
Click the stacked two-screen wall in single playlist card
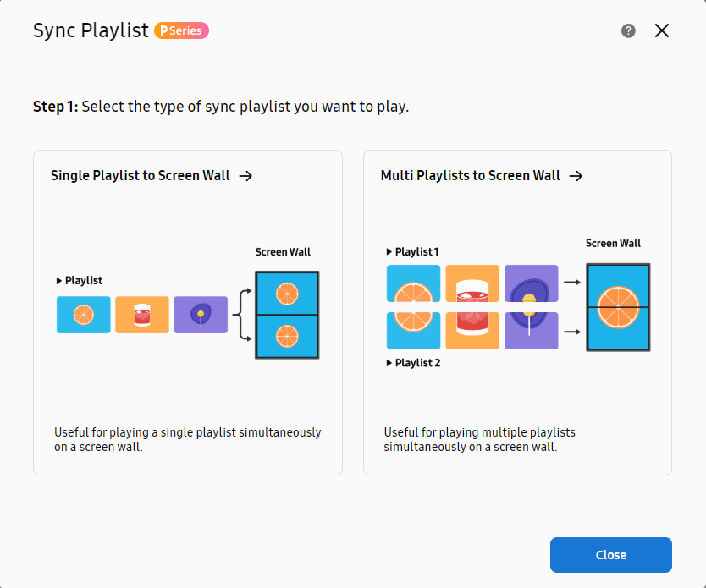pos(287,315)
